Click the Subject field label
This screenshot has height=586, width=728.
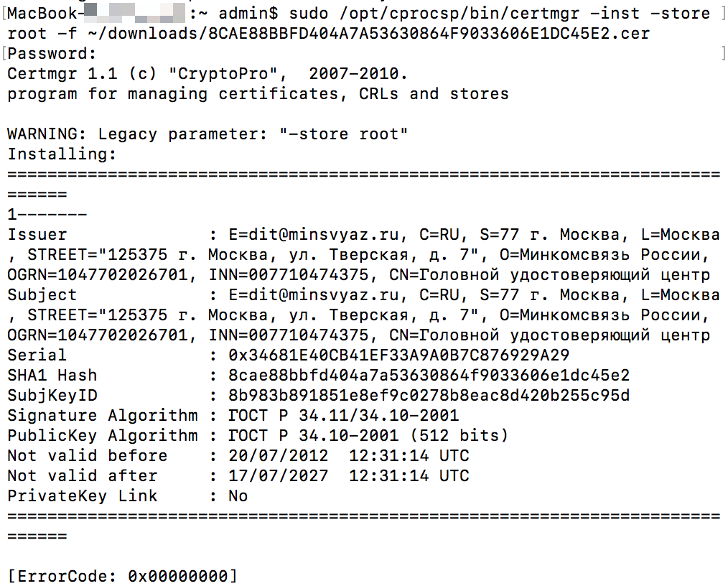coord(42,295)
